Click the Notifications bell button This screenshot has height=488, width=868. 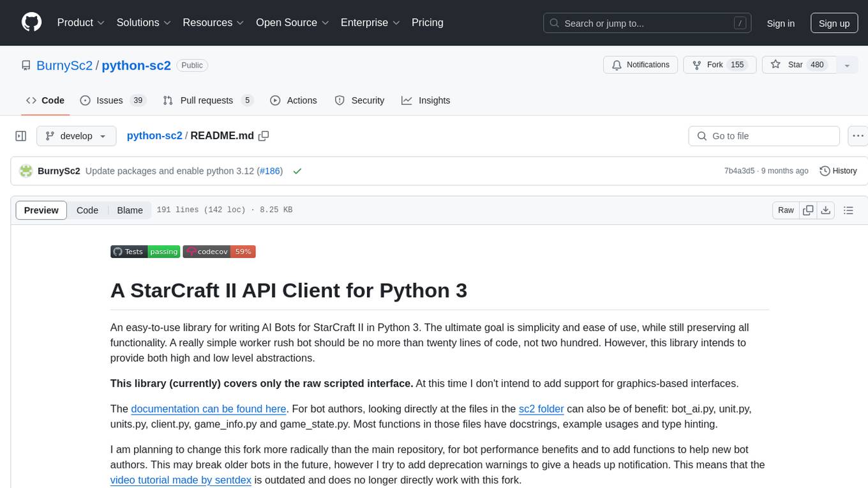click(x=641, y=65)
